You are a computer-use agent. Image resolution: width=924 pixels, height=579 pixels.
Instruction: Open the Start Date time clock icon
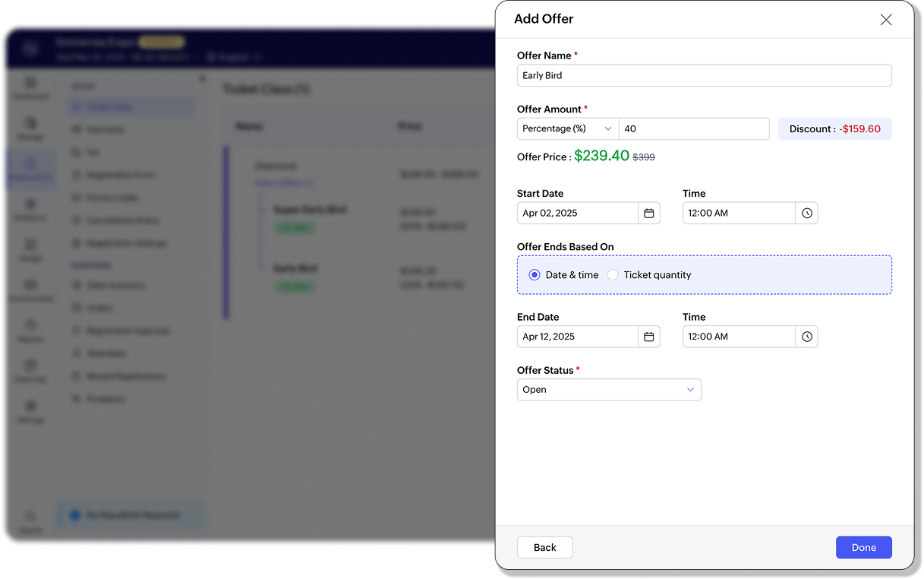click(x=807, y=214)
